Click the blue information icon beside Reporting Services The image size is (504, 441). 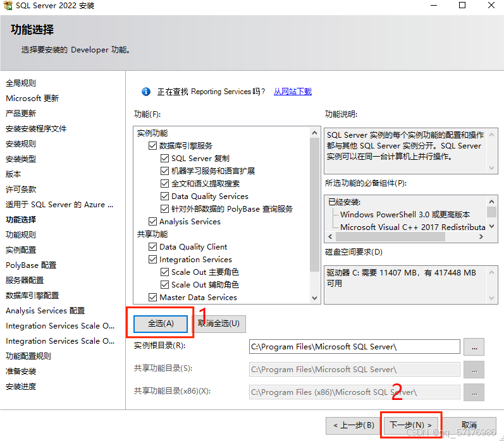[x=146, y=92]
